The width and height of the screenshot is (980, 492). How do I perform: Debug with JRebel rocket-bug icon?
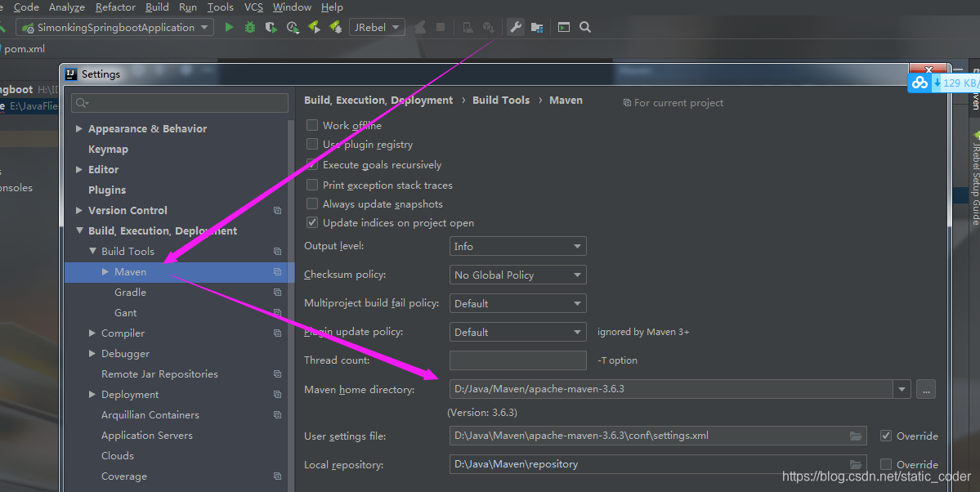(x=336, y=27)
